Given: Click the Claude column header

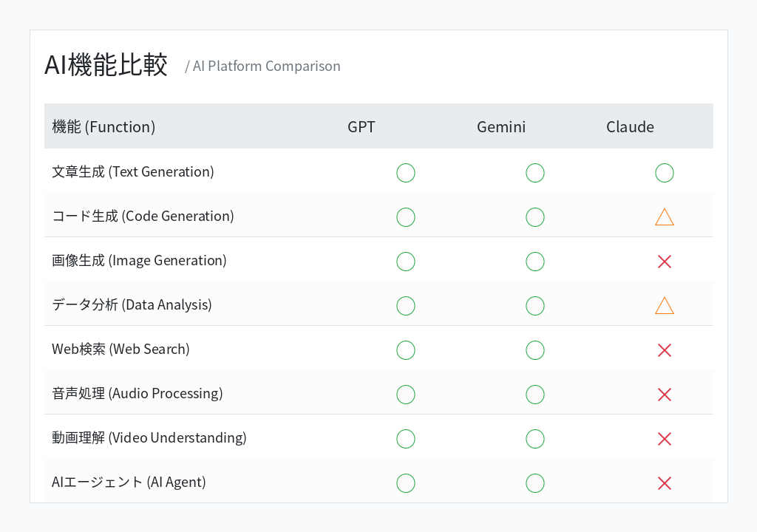Looking at the screenshot, I should click(x=630, y=127).
